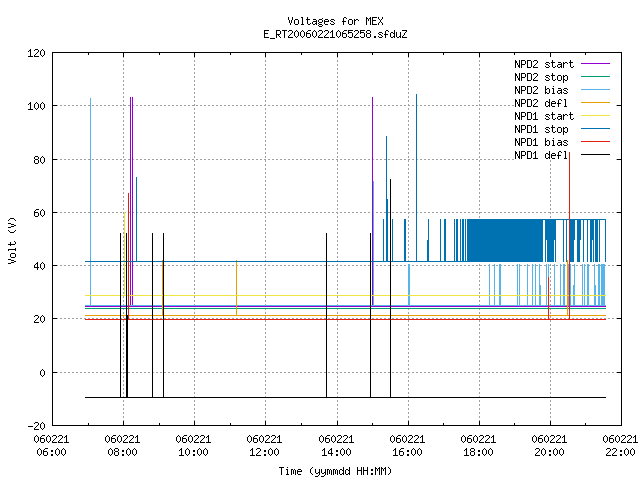Image resolution: width=640 pixels, height=480 pixels.
Task: Click the Y-axis tick value 0
Action: [x=42, y=373]
